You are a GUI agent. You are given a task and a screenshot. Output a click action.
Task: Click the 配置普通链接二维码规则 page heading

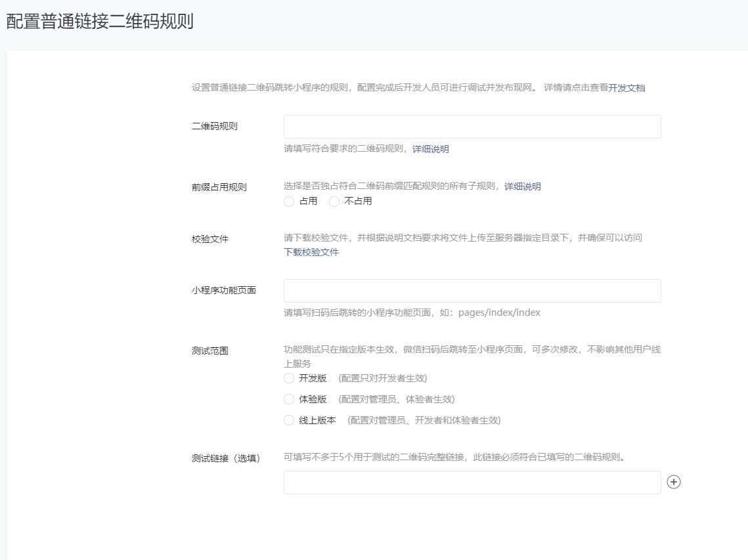[x=100, y=21]
